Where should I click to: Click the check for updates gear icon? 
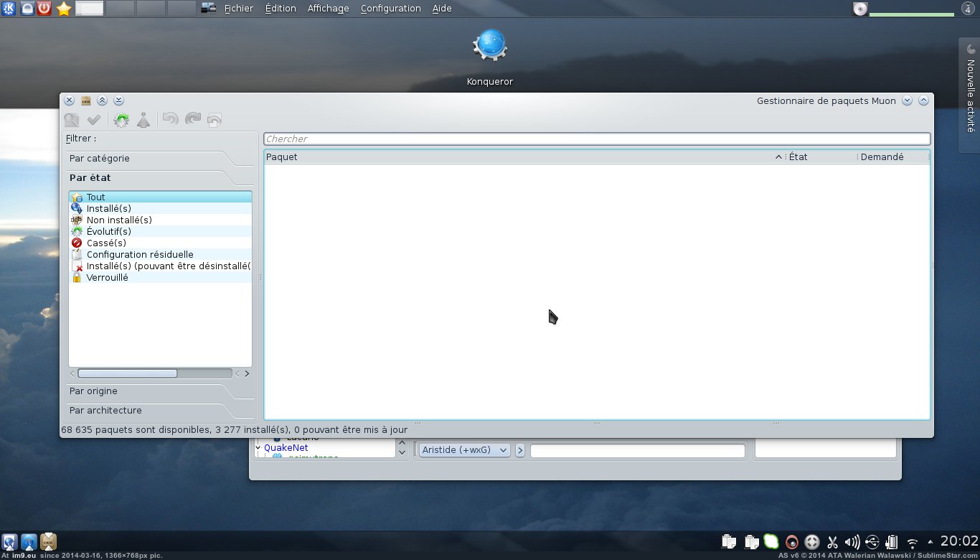pyautogui.click(x=121, y=120)
